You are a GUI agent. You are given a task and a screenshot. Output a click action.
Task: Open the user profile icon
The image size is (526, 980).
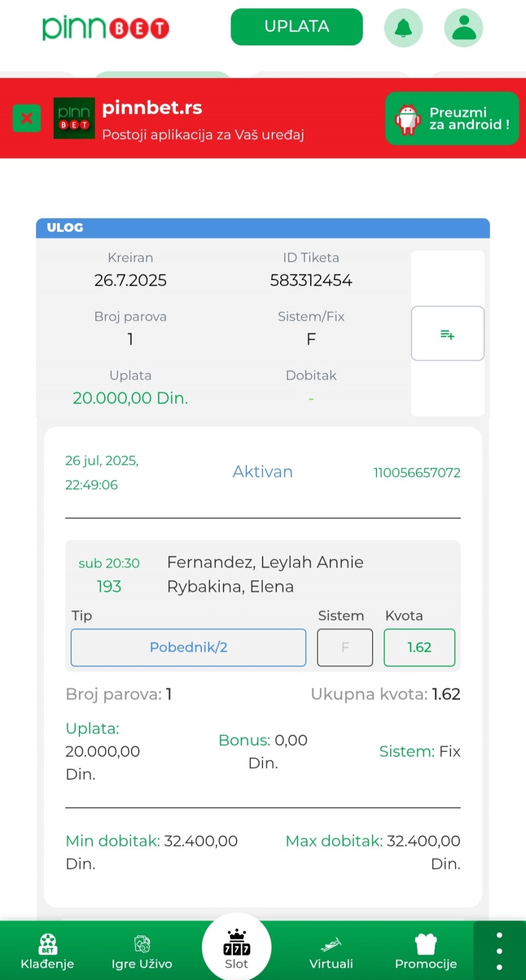tap(464, 28)
